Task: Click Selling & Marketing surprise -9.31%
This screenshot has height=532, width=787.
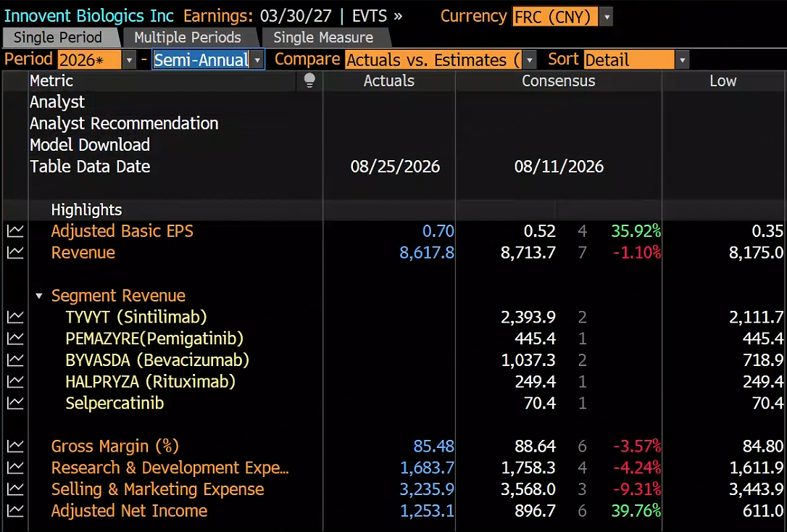Action: [x=637, y=489]
